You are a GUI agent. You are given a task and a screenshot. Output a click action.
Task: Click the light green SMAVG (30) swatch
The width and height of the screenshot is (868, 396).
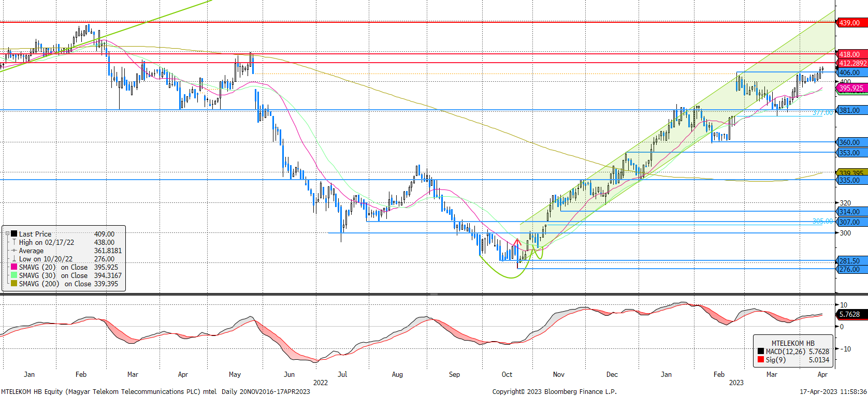[x=14, y=275]
